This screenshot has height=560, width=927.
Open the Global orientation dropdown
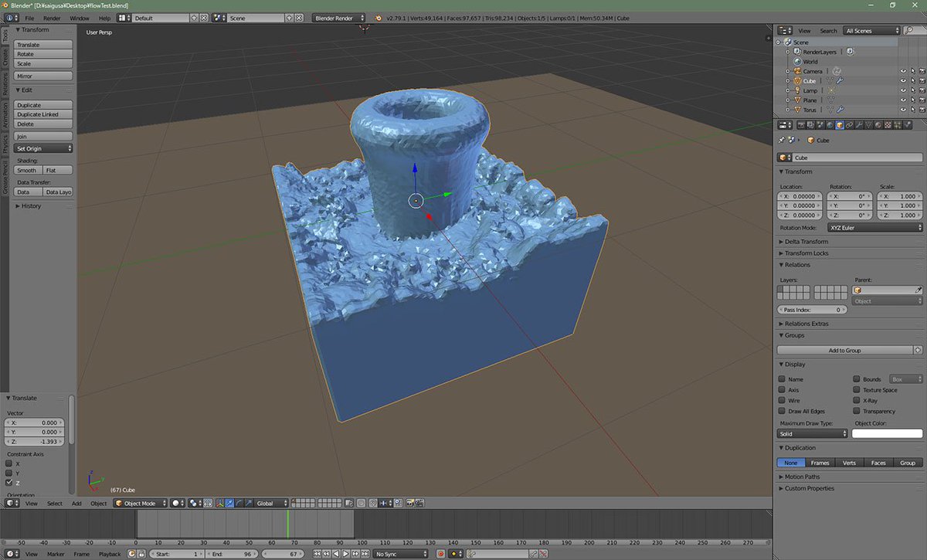point(271,503)
